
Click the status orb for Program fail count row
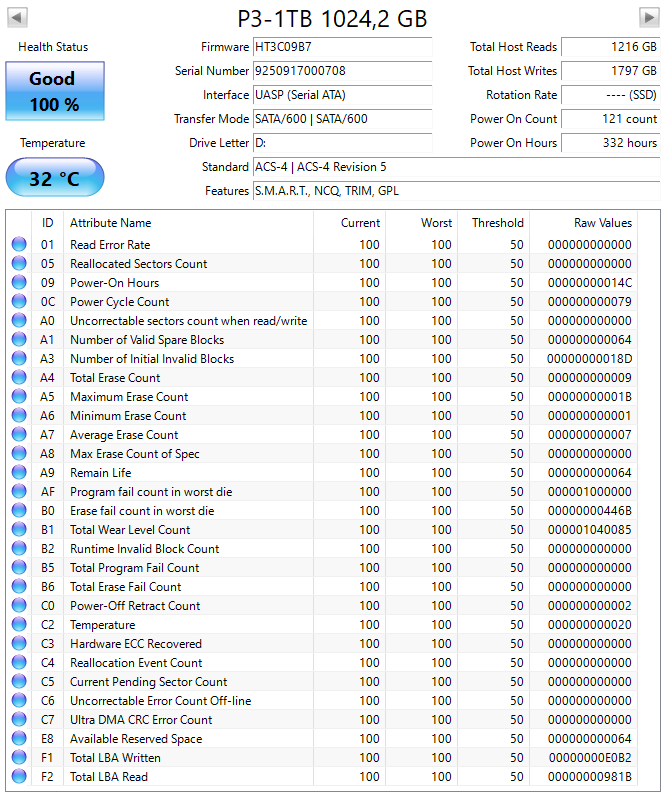(19, 492)
